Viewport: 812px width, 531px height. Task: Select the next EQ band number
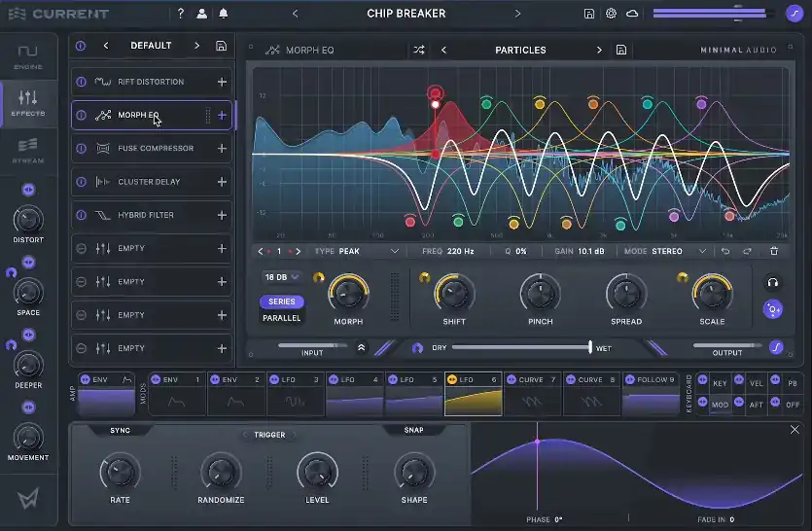298,251
